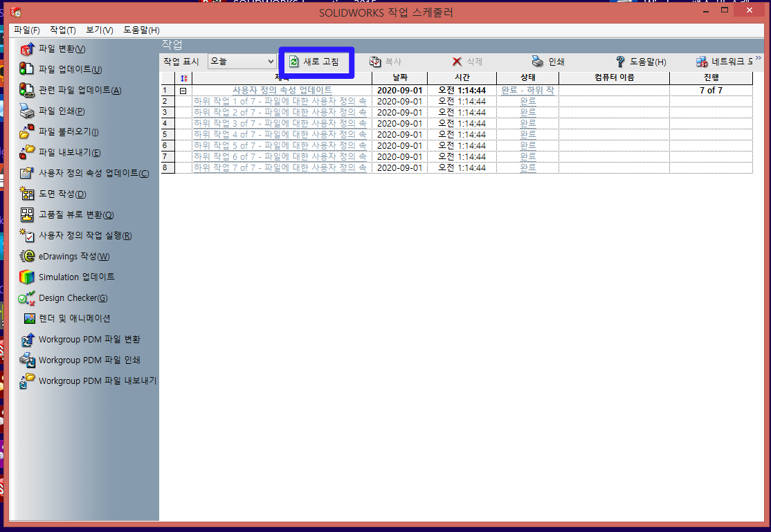Click the 파일 인쇄 printer icon

(26, 111)
